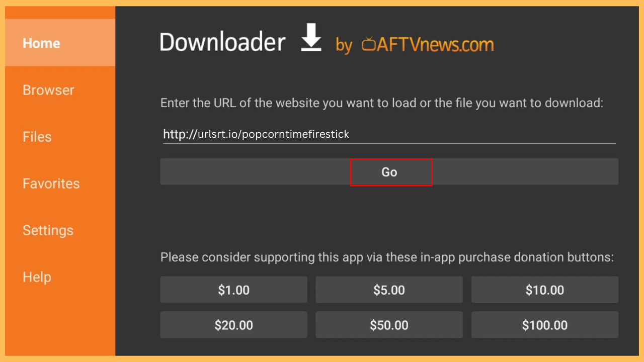
Task: Donate $1.00 via the button
Action: (233, 290)
